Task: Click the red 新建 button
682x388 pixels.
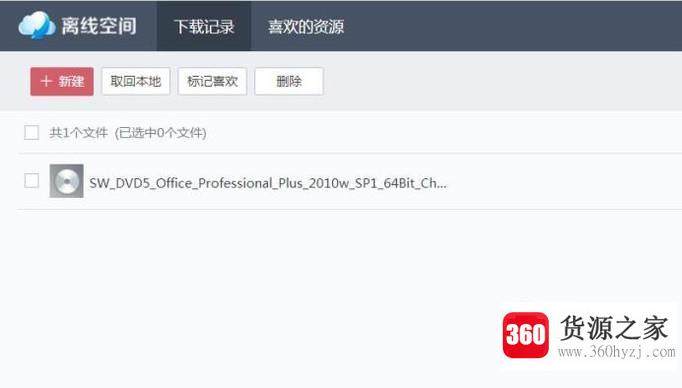Action: pyautogui.click(x=62, y=81)
